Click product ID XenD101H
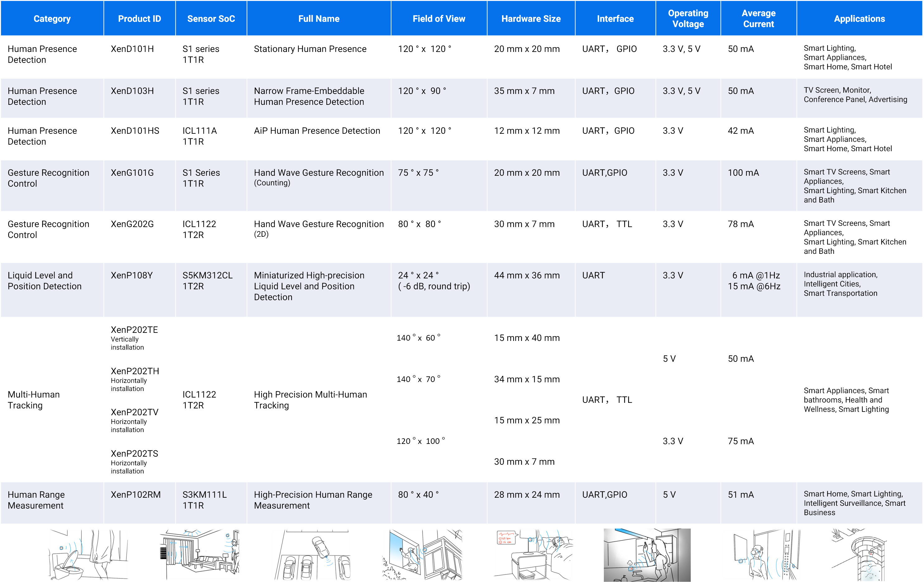 click(x=132, y=49)
